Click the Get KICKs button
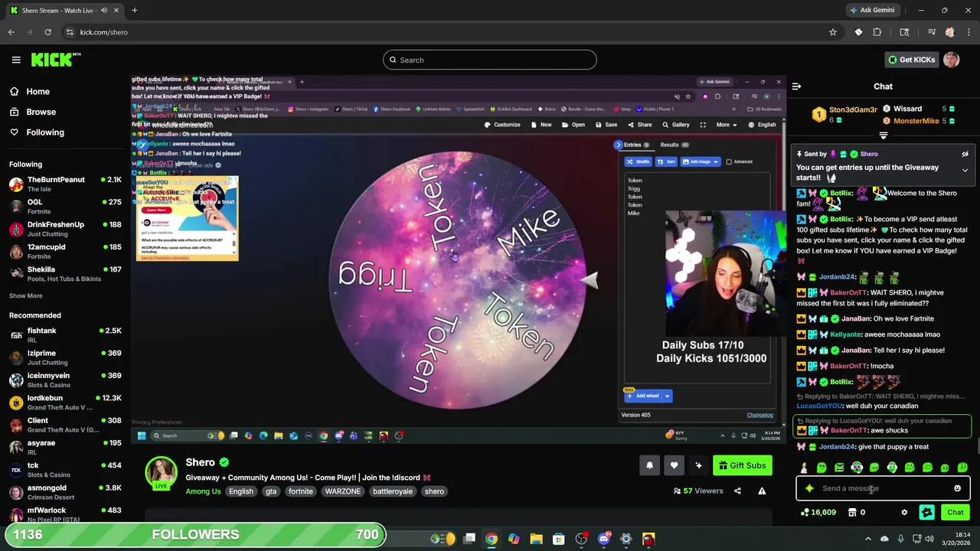Viewport: 980px width, 551px height. tap(911, 60)
